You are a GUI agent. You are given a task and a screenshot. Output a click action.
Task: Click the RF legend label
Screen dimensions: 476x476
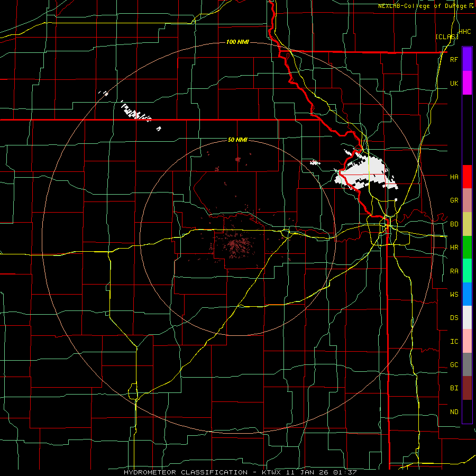pos(454,59)
